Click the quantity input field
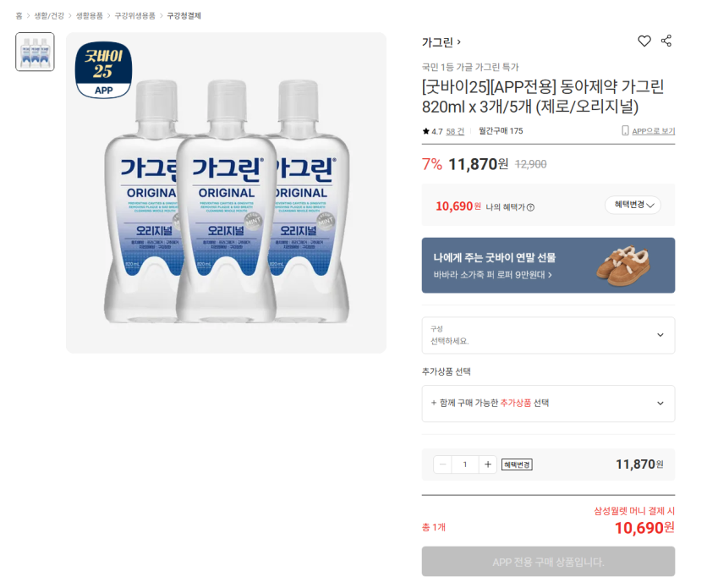Viewport: 718px width, 588px height. pyautogui.click(x=464, y=464)
